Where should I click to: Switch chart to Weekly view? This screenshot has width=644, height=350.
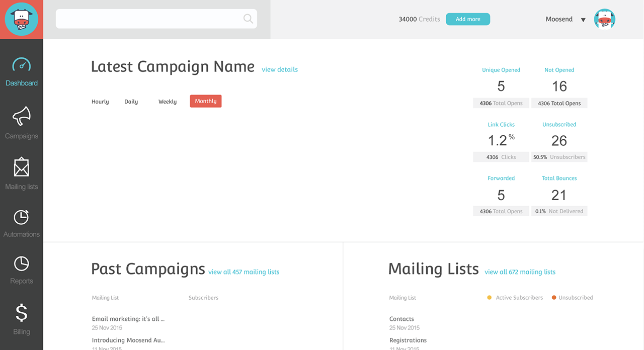tap(168, 102)
